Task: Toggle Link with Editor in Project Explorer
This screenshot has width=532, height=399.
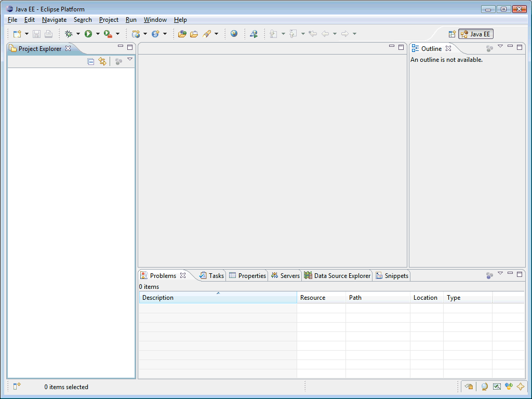Action: [x=102, y=61]
